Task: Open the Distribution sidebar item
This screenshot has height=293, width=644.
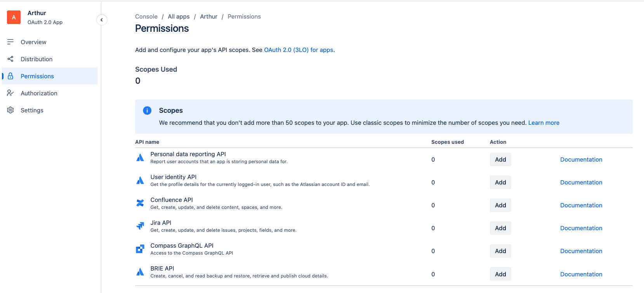Action: coord(50,59)
